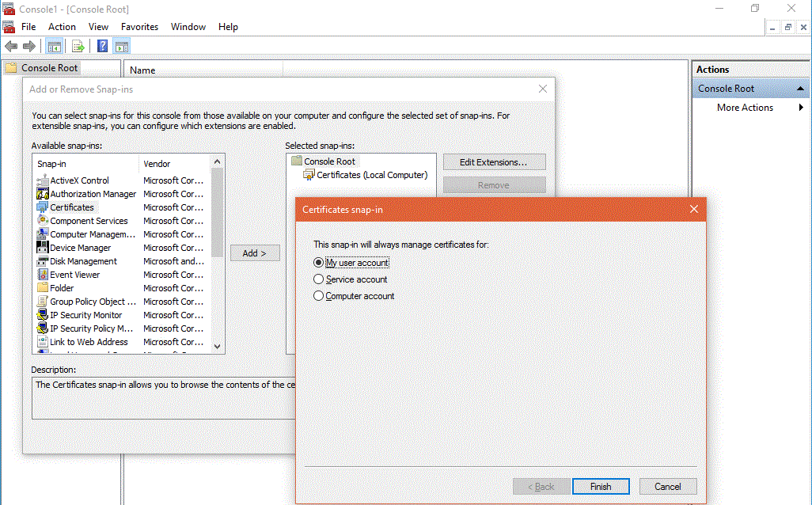Image resolution: width=812 pixels, height=505 pixels.
Task: Click the Disk Management snap-in icon
Action: 43,261
